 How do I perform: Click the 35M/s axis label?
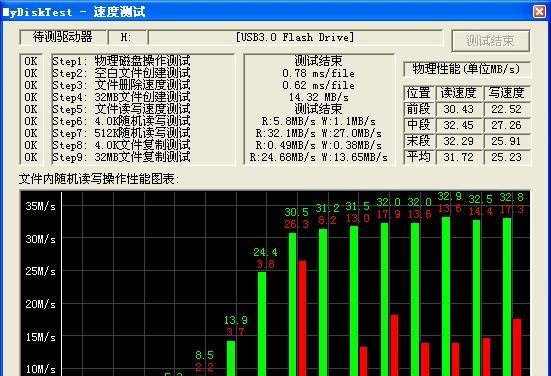[x=40, y=206]
